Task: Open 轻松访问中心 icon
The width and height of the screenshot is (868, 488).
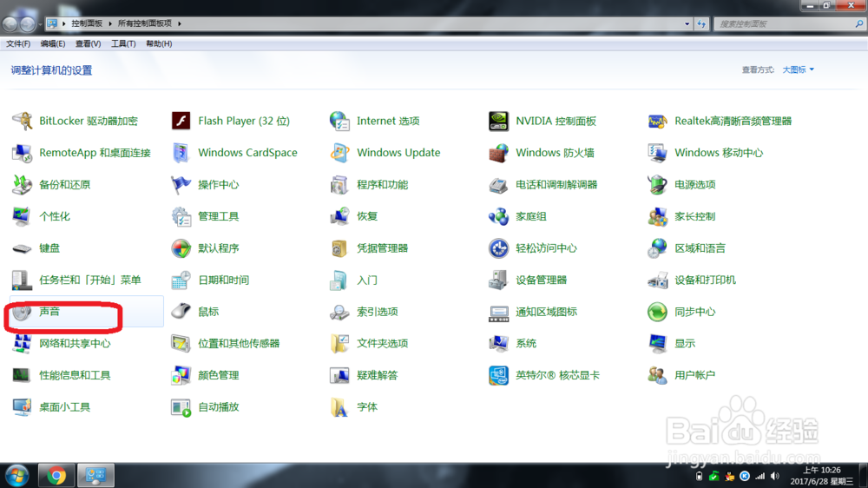Action: 498,248
